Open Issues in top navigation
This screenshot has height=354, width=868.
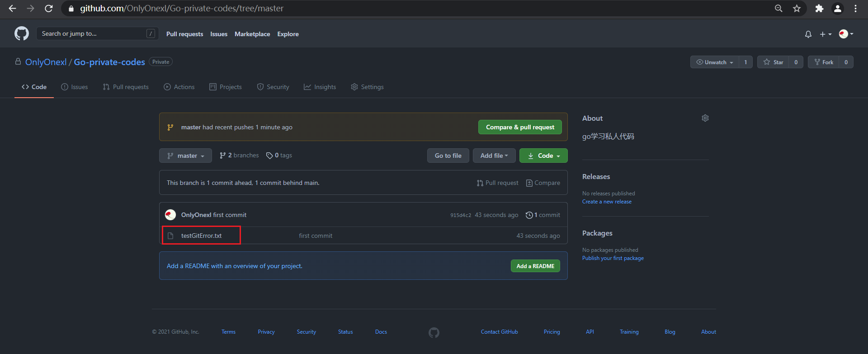point(219,34)
